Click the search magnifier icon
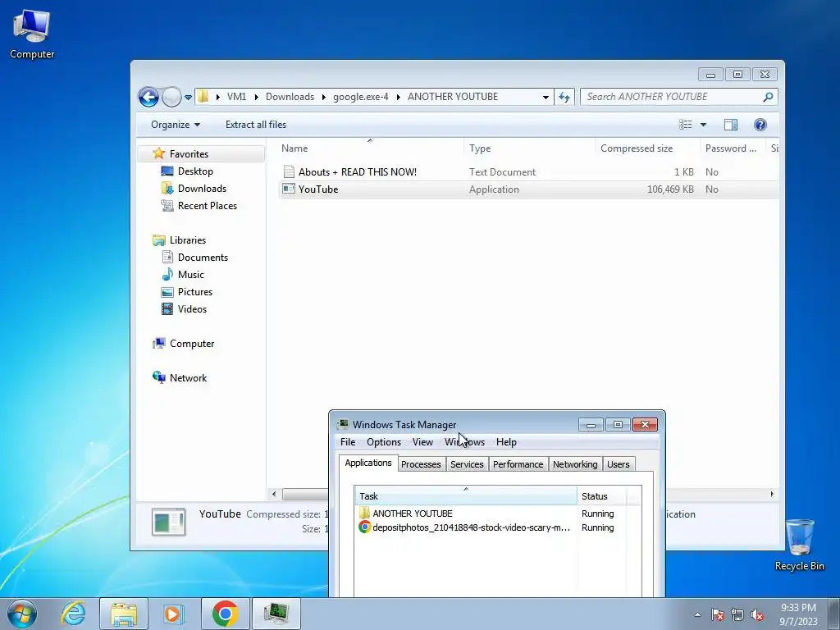Screen dimensions: 840x630 click(x=768, y=97)
